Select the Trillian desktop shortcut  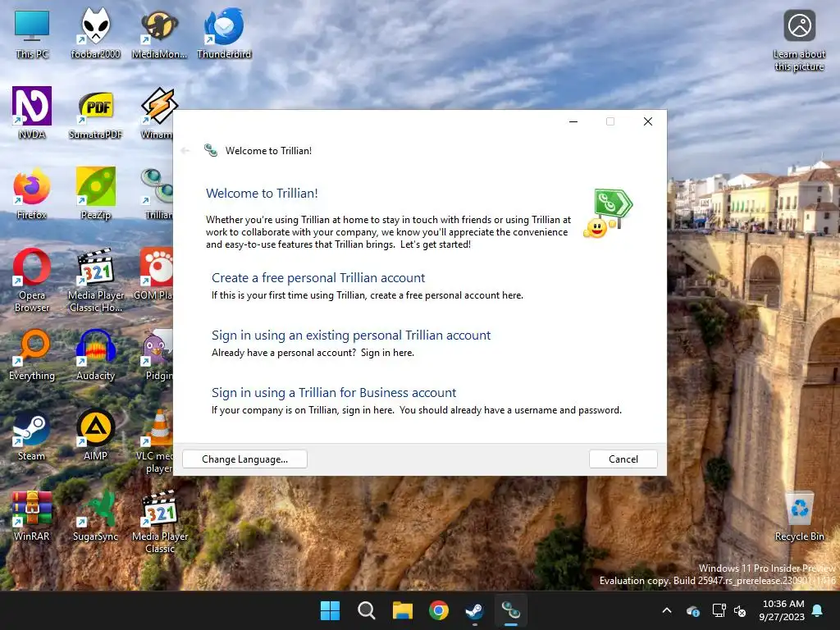(x=157, y=194)
